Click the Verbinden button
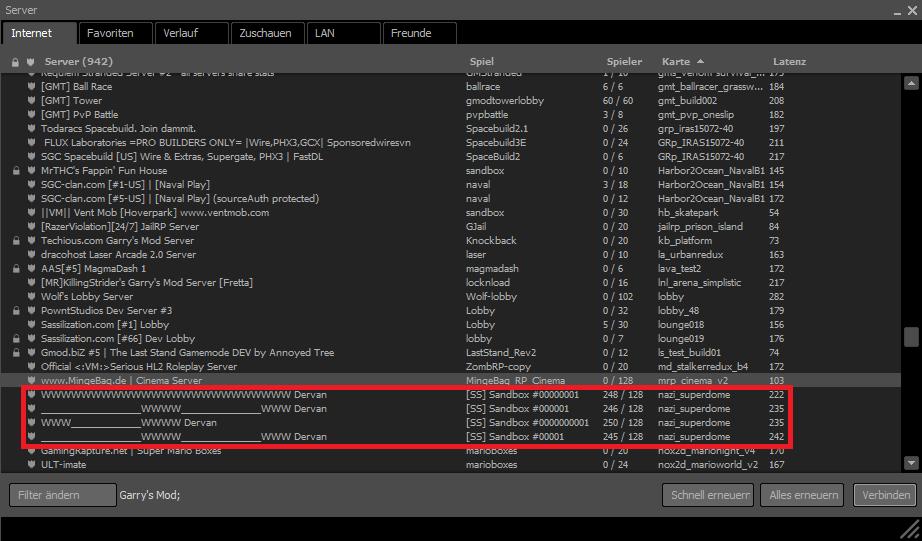 [x=886, y=495]
